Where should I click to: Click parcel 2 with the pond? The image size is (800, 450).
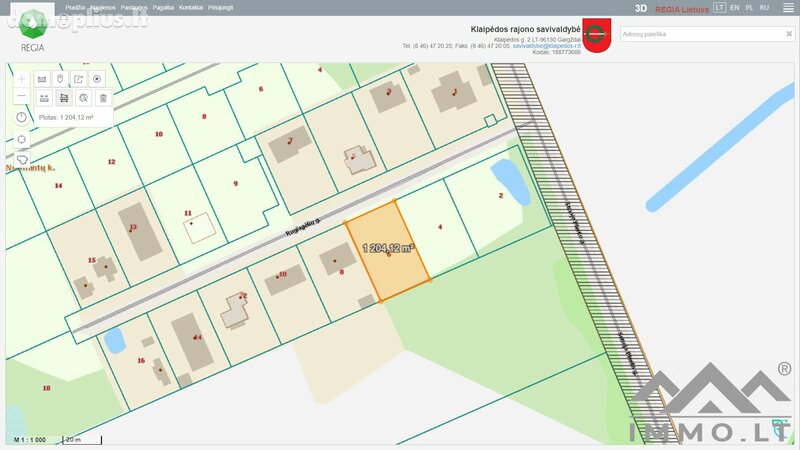tap(501, 195)
